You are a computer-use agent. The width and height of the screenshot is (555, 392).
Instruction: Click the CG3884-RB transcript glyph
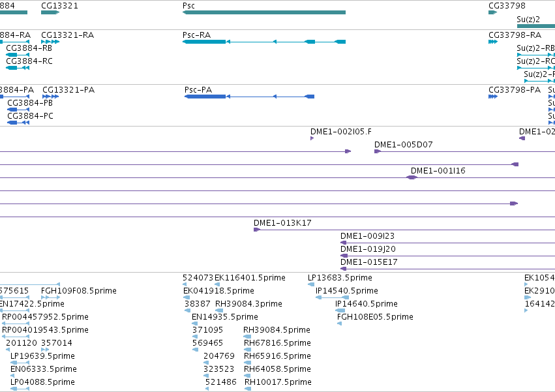point(18,55)
